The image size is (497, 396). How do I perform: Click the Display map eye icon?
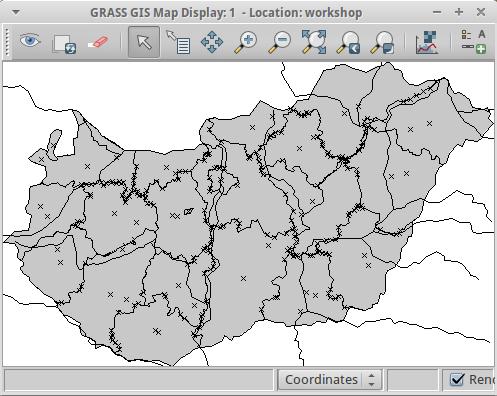point(30,42)
